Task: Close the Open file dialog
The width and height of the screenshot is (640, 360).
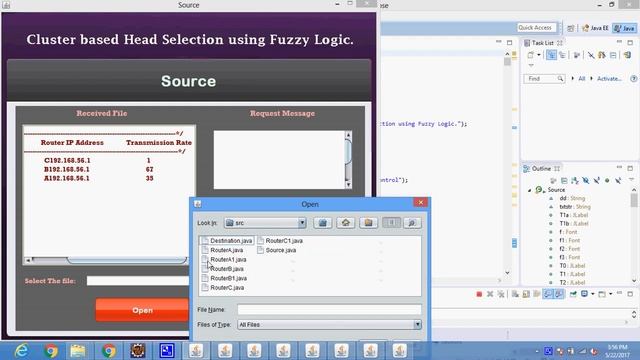Action: tap(420, 202)
